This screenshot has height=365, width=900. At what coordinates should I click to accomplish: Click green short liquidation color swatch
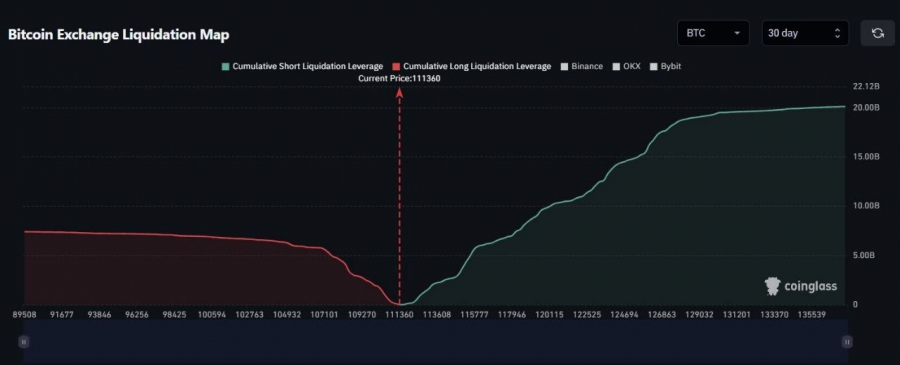[225, 67]
